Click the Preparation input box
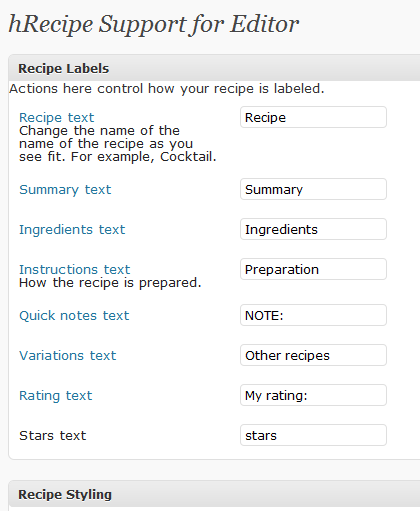 pos(313,269)
